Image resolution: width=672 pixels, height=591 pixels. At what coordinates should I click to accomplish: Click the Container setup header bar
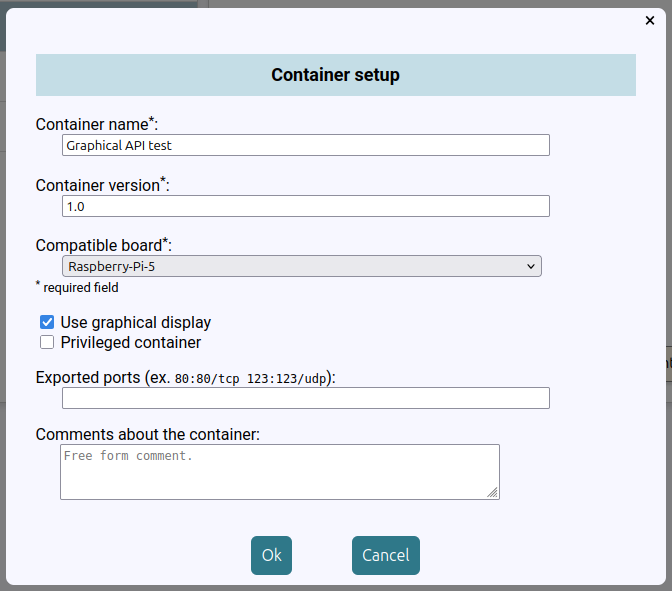336,75
